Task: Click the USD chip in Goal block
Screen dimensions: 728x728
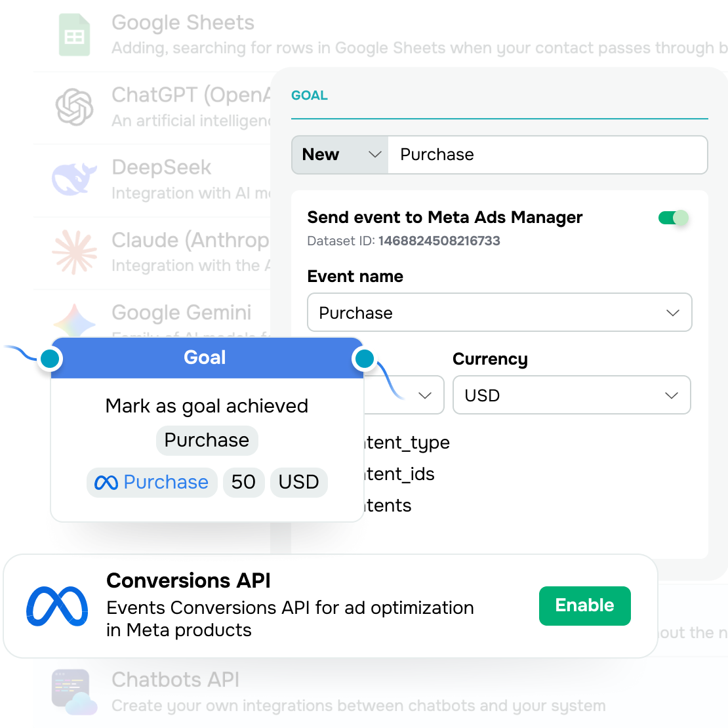Action: [x=299, y=483]
